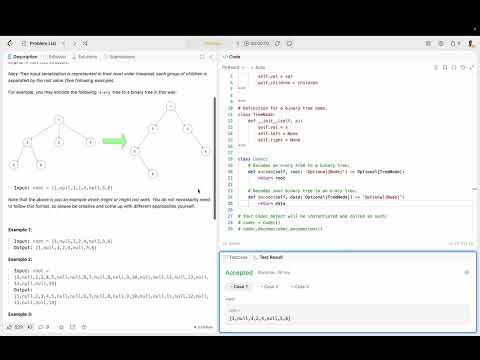This screenshot has width=480, height=360.
Task: Click the 'class TreeNode' line in editor
Action: pos(256,114)
